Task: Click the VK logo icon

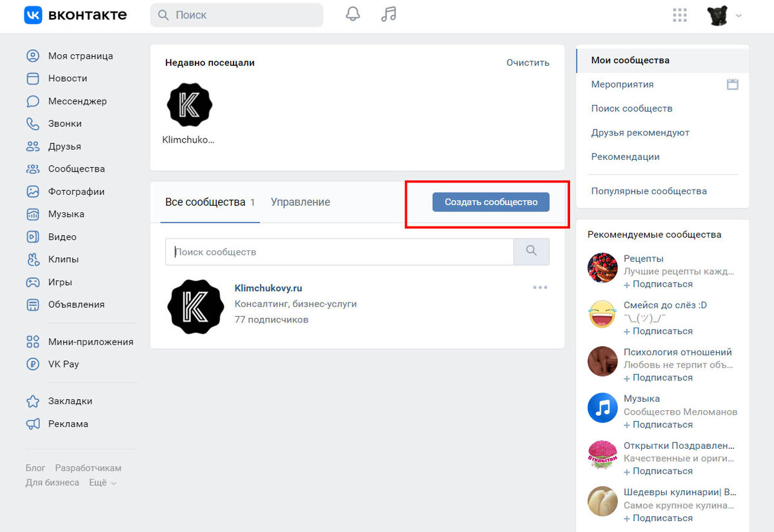Action: coord(33,15)
